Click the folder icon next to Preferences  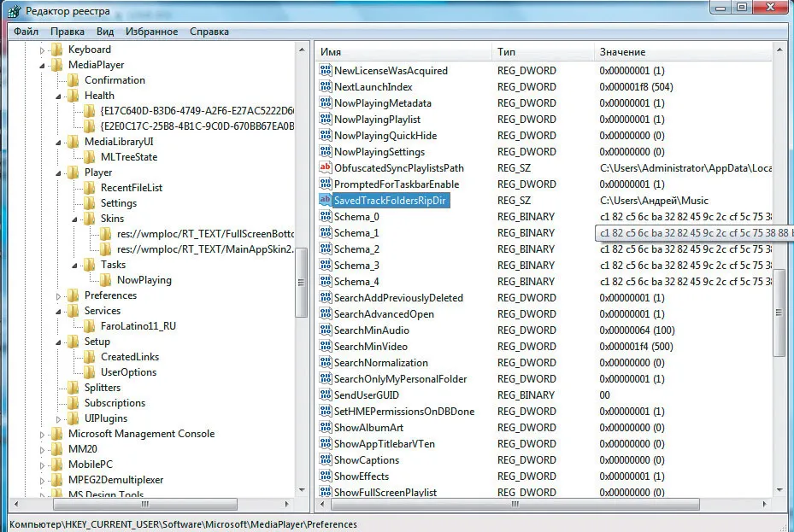point(74,295)
